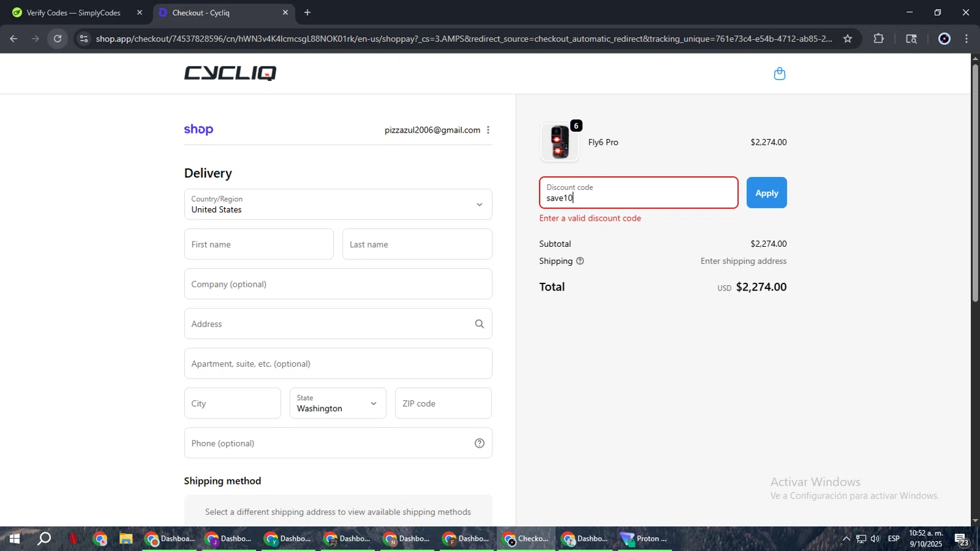Close the Checkout - Cycliq tab

coord(285,12)
